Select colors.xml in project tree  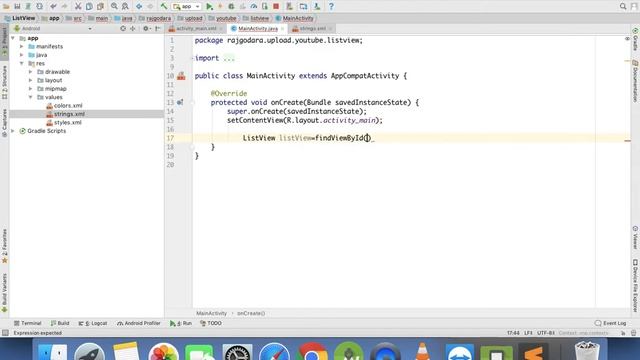click(x=64, y=106)
